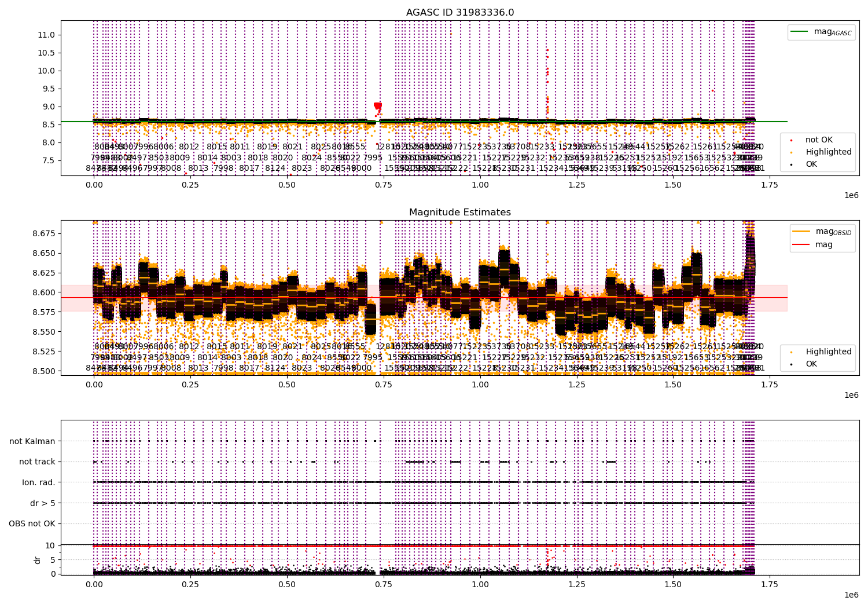Screen dimensions: 868x608
Task: Click the 10.0 y-axis tick in top plot
Action: pos(46,71)
